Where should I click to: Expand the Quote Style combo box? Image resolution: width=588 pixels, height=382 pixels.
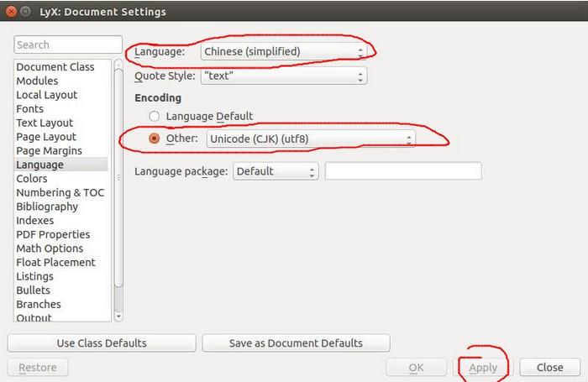click(284, 76)
